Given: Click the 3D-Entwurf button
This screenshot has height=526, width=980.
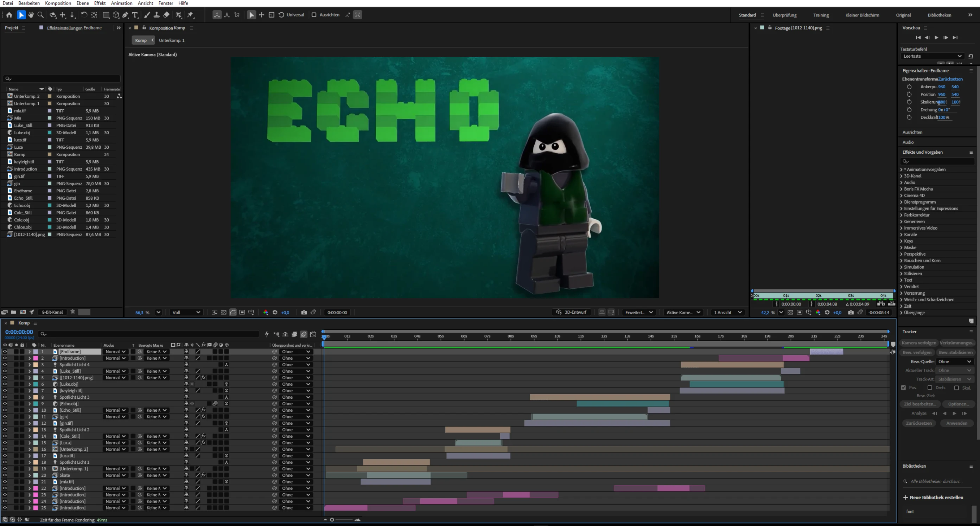Looking at the screenshot, I should [571, 312].
